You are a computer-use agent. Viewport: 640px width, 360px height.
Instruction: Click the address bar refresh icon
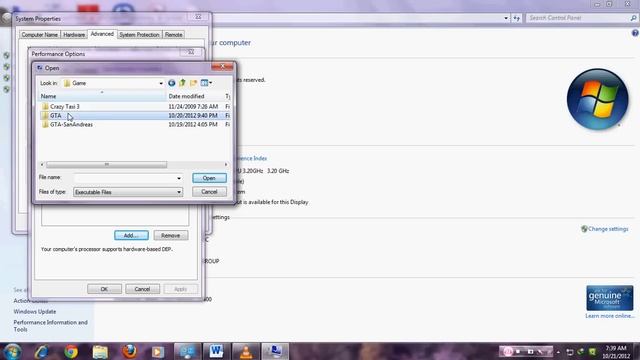(x=517, y=18)
